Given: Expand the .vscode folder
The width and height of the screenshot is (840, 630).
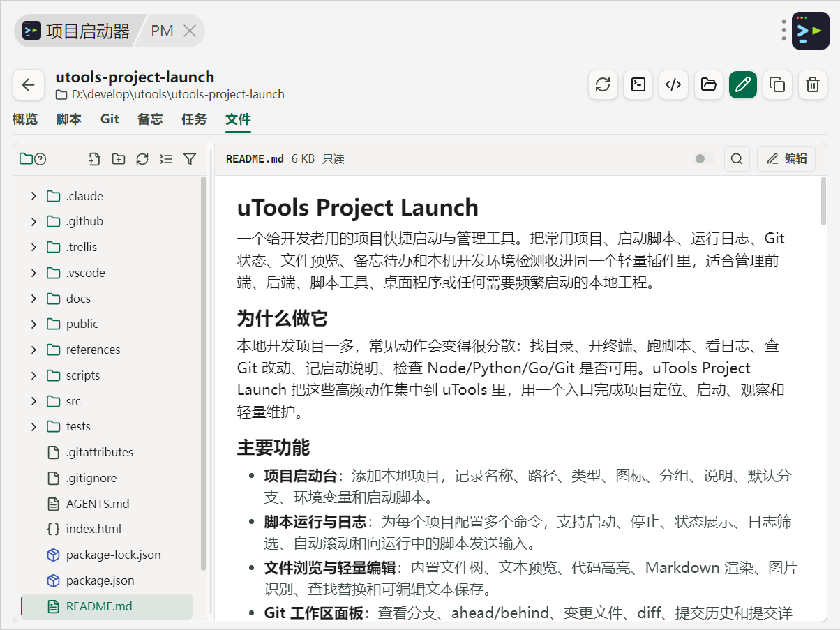Looking at the screenshot, I should (x=33, y=273).
